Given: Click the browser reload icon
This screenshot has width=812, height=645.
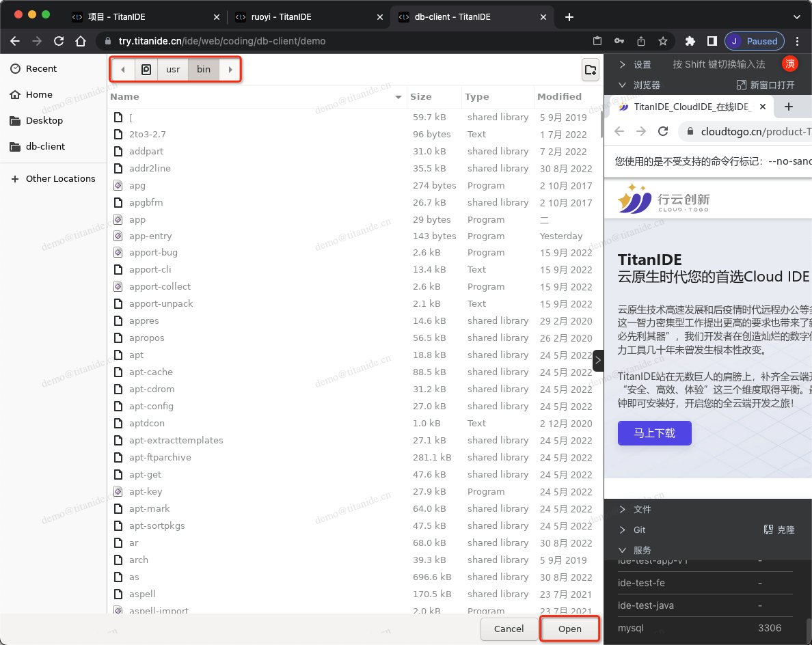Looking at the screenshot, I should coord(59,41).
